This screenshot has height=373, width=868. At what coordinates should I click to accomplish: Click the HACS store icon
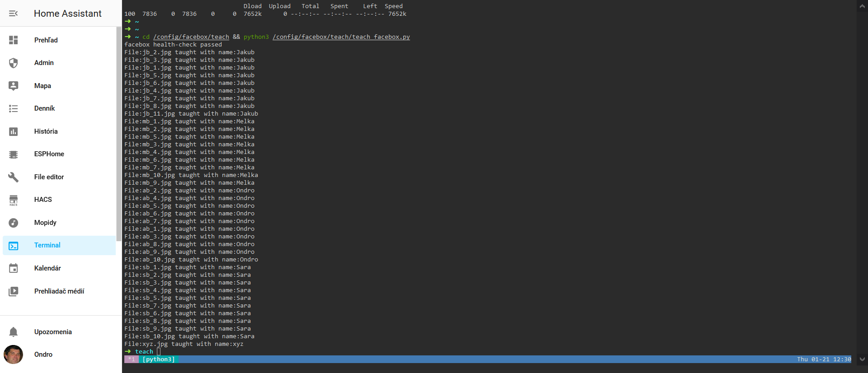pyautogui.click(x=14, y=200)
